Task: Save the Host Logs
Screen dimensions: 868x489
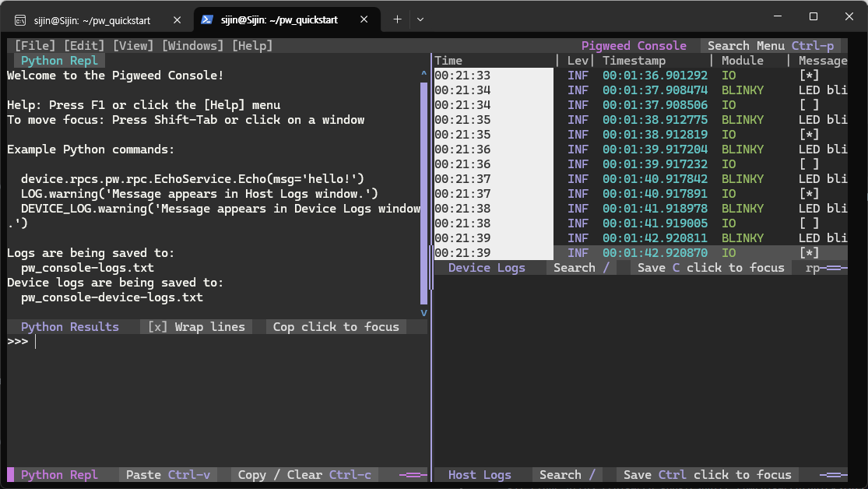Action: tap(655, 475)
